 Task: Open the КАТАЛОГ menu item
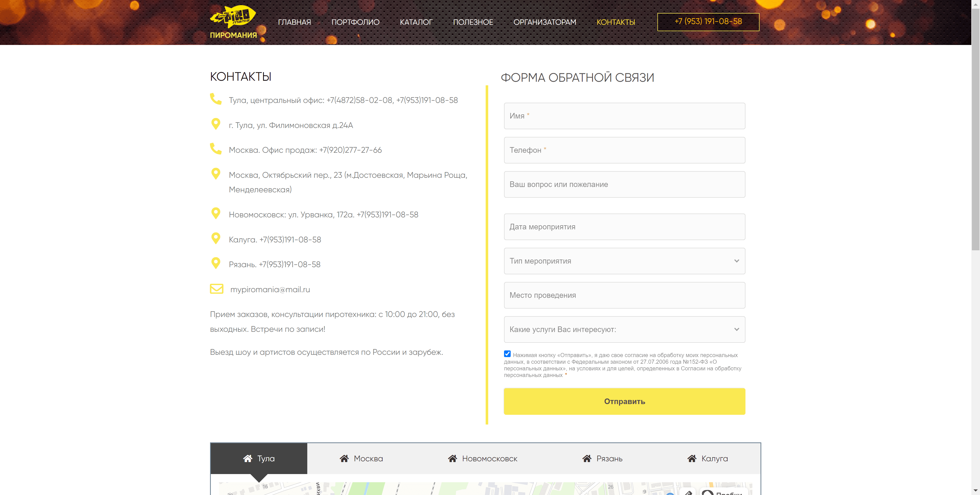pos(416,22)
